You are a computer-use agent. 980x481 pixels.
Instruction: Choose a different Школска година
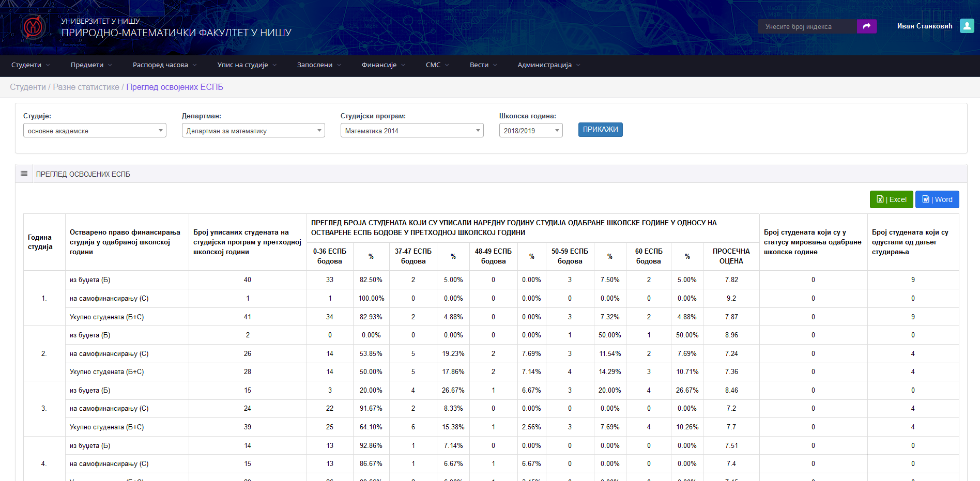(530, 131)
